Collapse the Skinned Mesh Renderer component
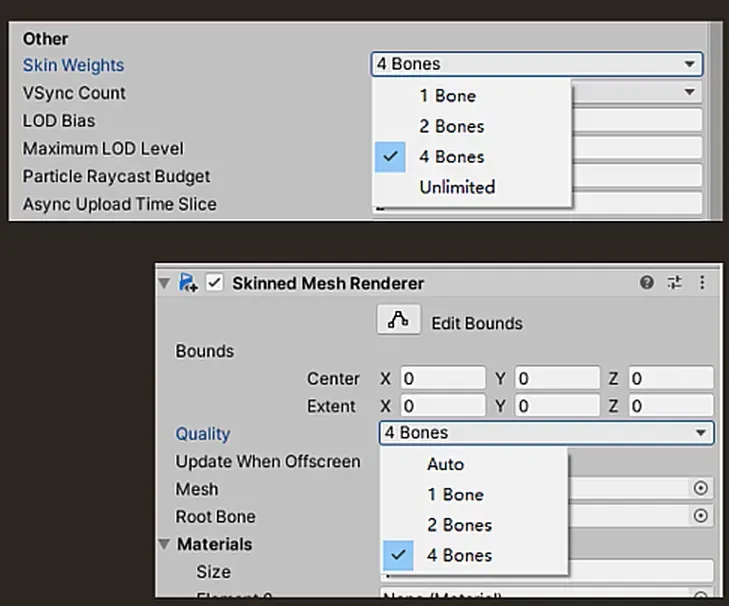This screenshot has height=606, width=729. pos(165,283)
